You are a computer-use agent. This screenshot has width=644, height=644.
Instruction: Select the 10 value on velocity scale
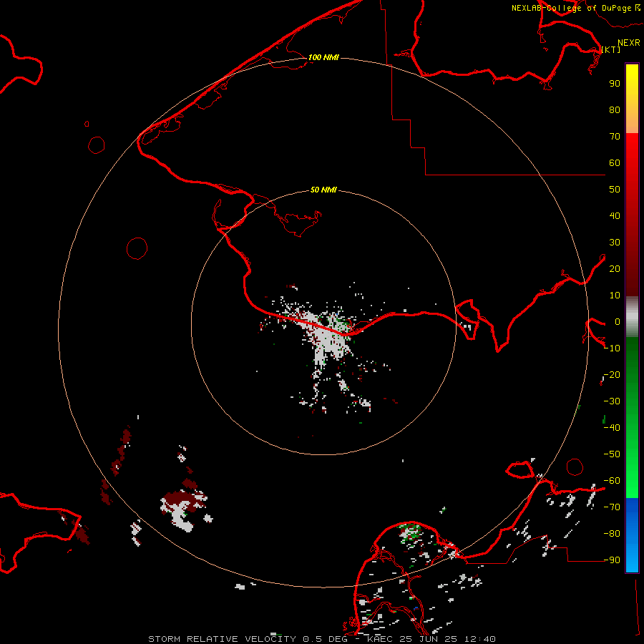coord(615,296)
